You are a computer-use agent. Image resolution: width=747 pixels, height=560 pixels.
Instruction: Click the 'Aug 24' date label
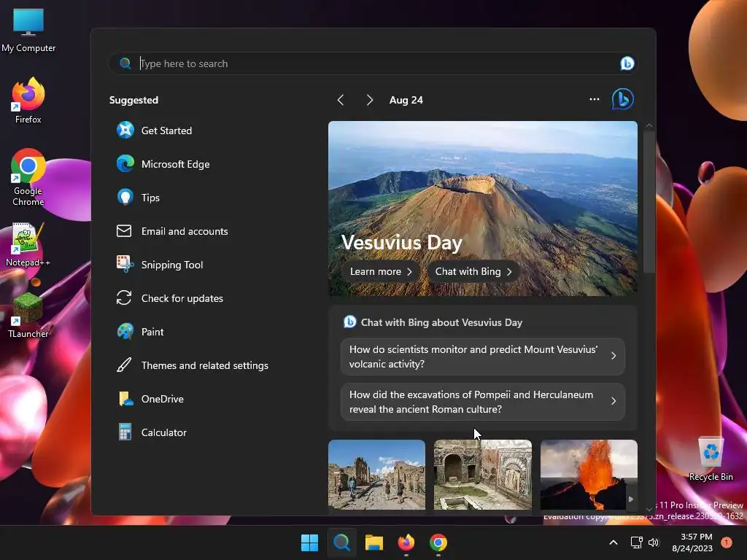click(406, 100)
